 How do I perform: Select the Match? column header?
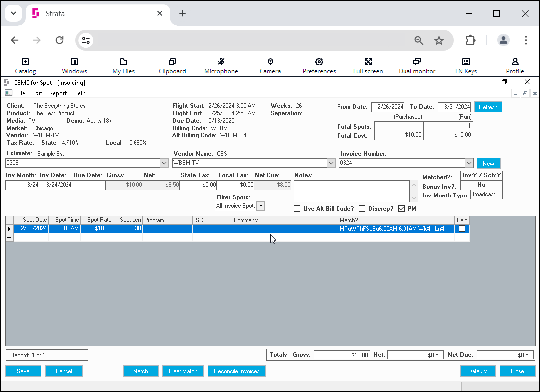396,220
